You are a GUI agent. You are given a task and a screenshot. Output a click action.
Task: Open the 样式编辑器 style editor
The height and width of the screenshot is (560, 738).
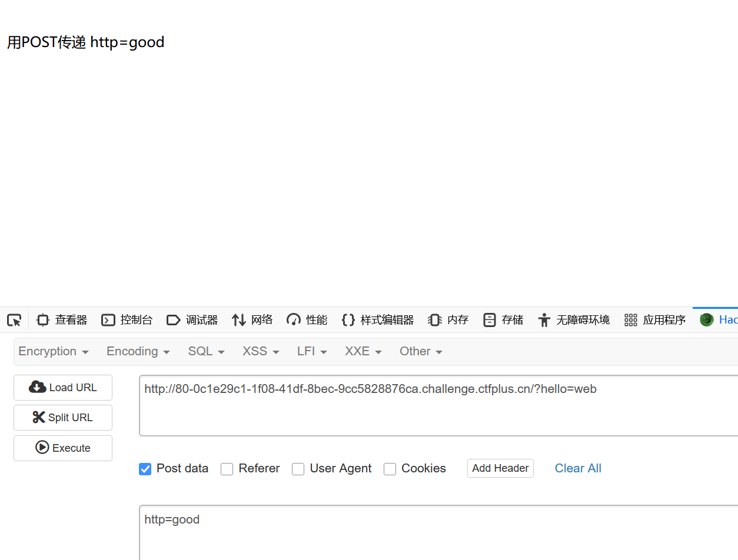[x=378, y=320]
